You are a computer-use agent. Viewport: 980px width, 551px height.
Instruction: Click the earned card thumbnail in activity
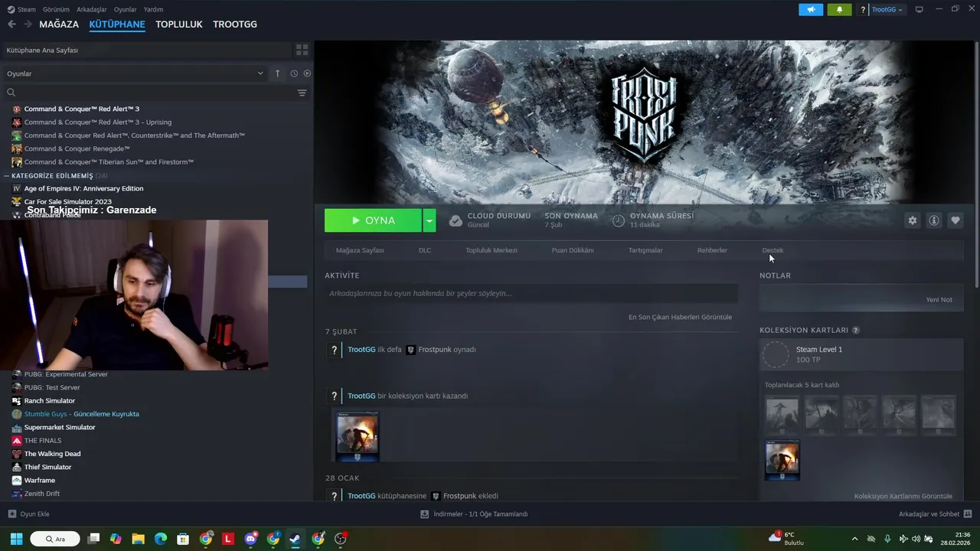click(358, 436)
